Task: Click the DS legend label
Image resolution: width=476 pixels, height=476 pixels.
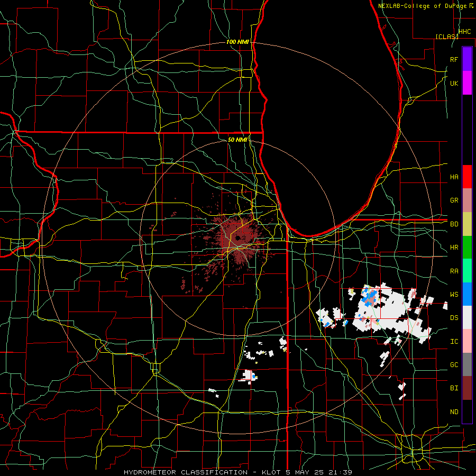Action: pos(454,317)
